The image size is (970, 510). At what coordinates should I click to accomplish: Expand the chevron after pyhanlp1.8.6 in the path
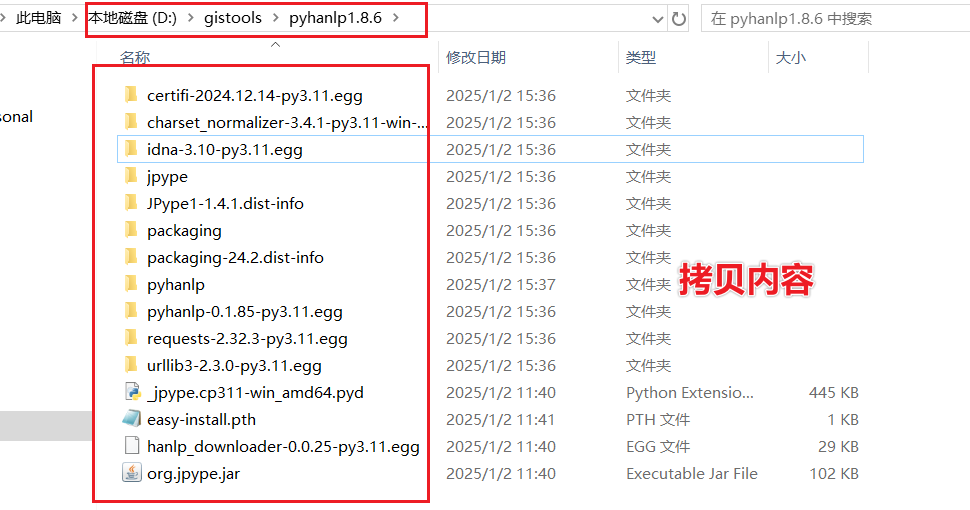[x=395, y=18]
